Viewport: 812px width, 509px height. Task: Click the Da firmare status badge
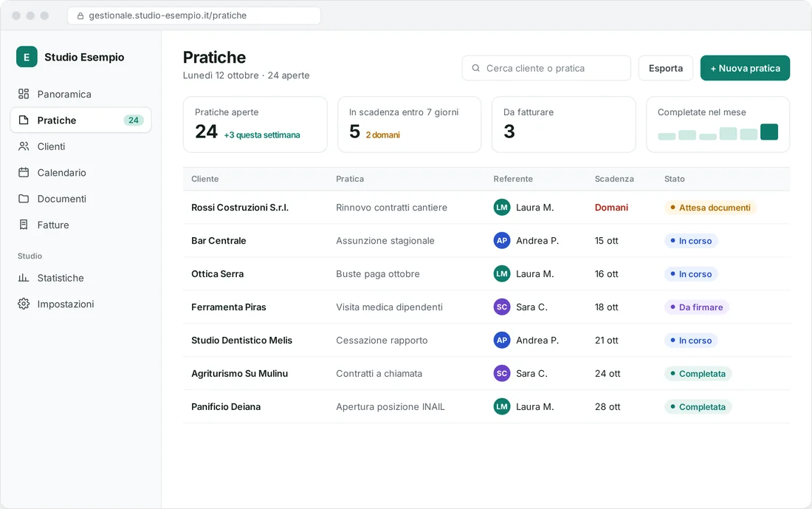(697, 307)
